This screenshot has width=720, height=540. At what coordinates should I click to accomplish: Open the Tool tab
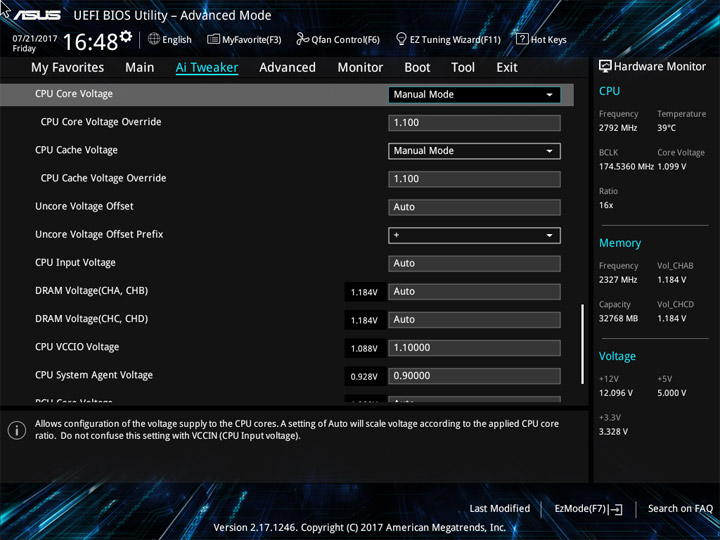463,68
